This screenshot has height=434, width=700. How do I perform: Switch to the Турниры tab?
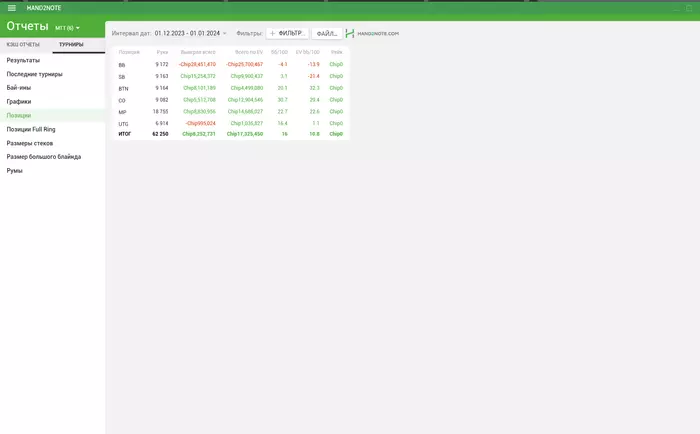click(71, 45)
